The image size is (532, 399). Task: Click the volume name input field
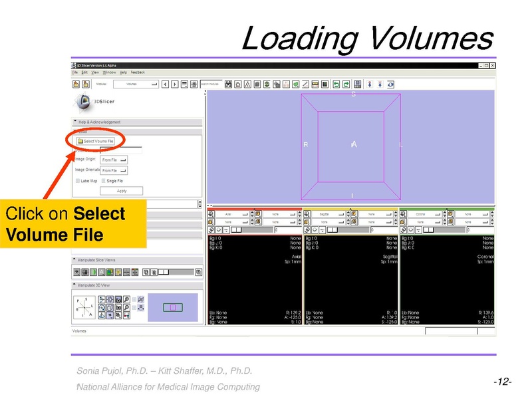(x=121, y=150)
